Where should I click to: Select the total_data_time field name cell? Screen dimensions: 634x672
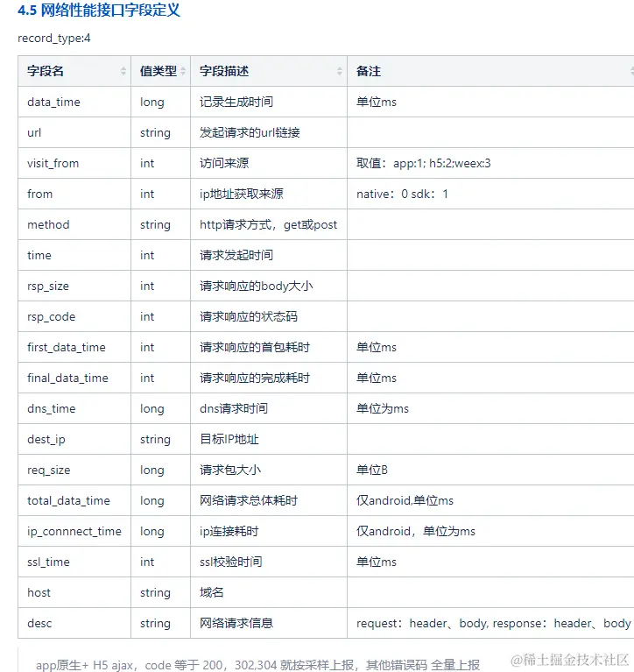pyautogui.click(x=74, y=500)
